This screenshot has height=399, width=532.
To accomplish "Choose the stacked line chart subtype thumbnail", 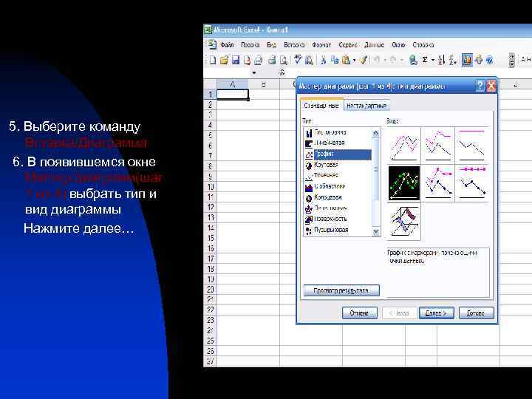I will tap(438, 146).
